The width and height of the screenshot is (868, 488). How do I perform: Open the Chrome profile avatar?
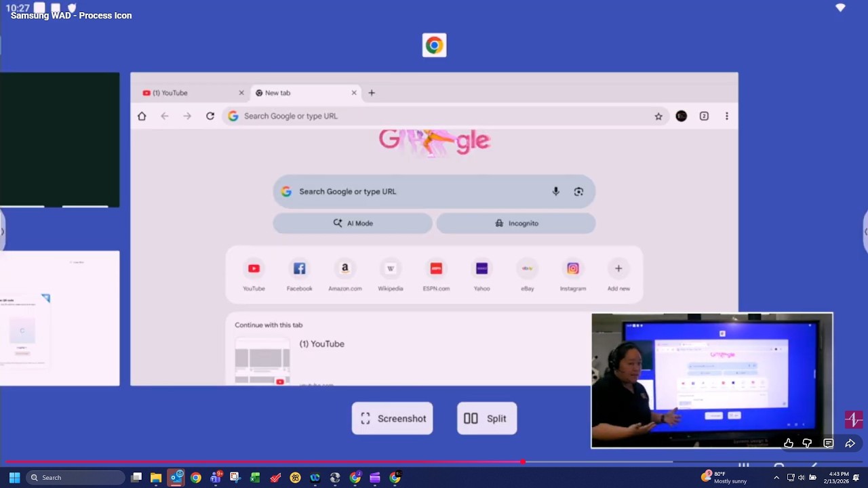coord(682,116)
